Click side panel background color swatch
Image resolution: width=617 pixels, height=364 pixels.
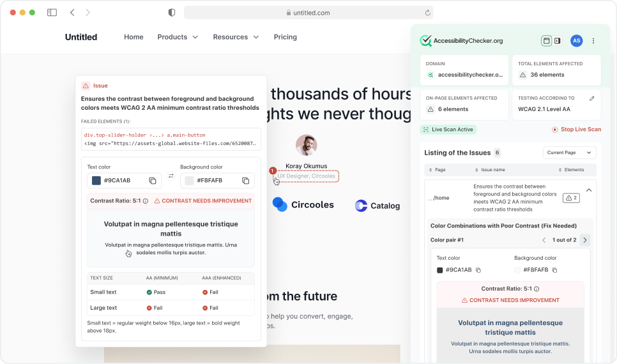coord(517,270)
